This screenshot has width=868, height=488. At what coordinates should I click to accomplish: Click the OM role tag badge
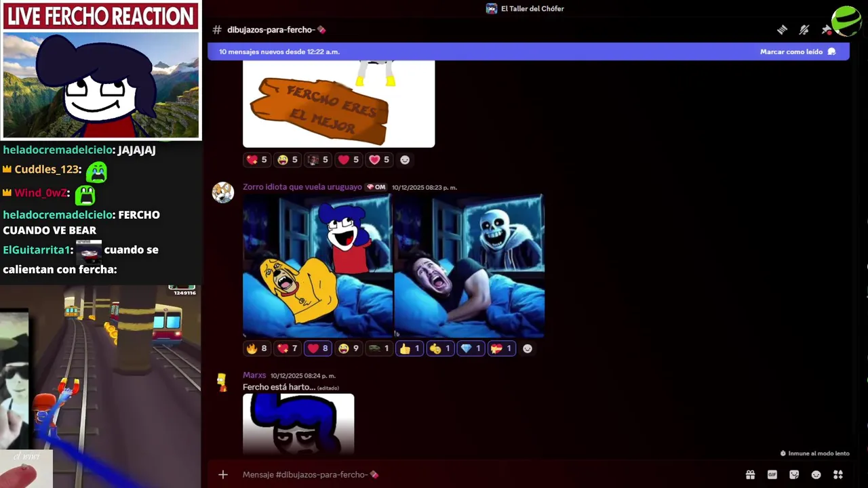tap(376, 187)
